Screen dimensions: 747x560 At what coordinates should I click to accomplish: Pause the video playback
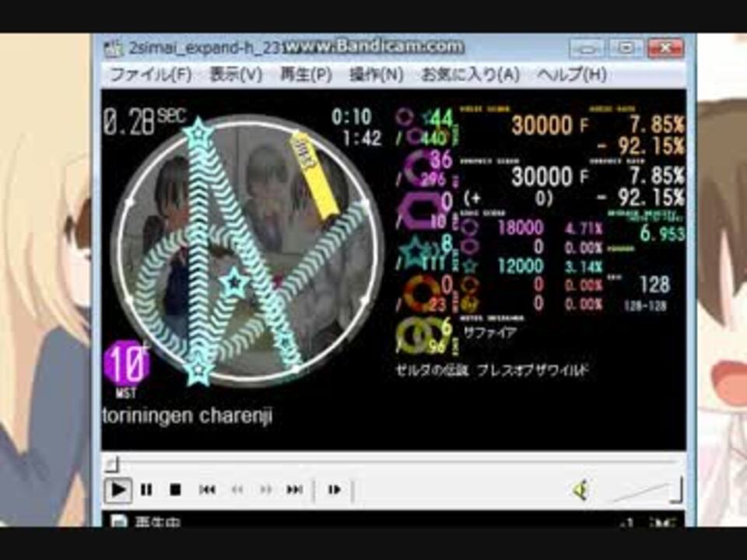(x=146, y=489)
